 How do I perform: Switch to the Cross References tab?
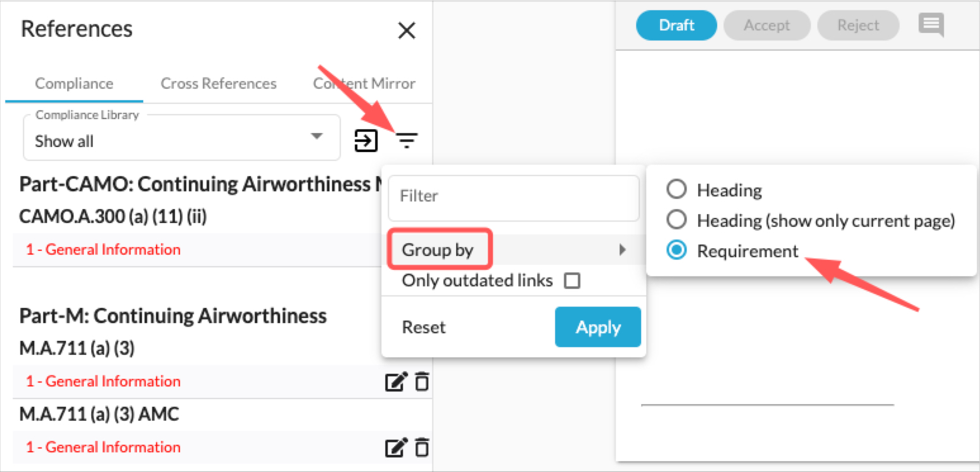[x=219, y=84]
